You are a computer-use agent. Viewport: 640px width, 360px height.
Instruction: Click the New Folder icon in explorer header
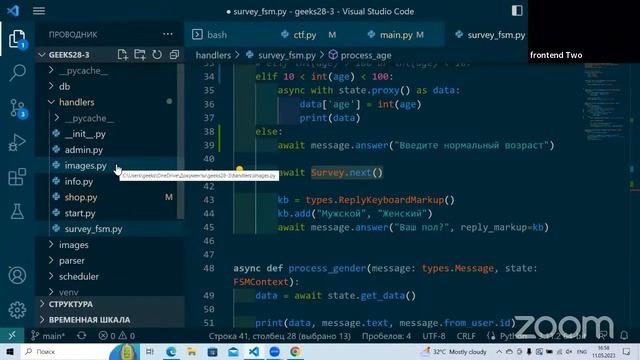click(140, 55)
